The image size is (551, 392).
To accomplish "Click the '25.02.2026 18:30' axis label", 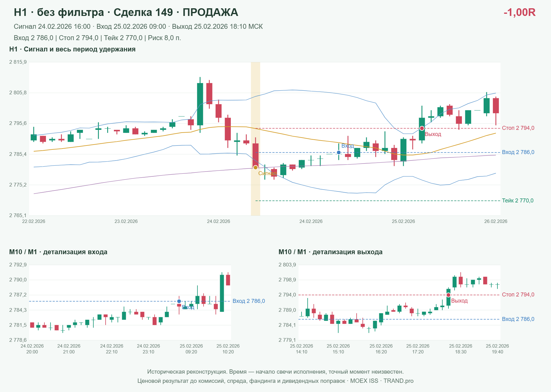I will coord(461,349).
